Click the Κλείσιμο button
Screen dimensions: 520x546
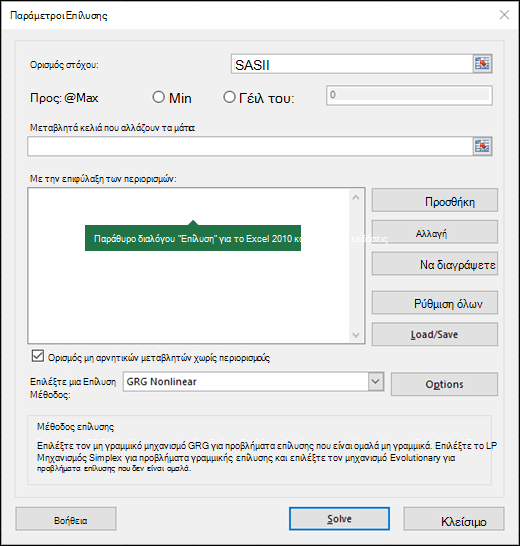coord(454,519)
